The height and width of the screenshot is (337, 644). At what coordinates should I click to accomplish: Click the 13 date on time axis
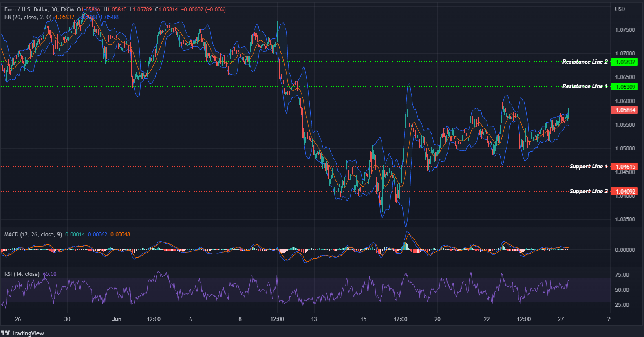(314, 319)
